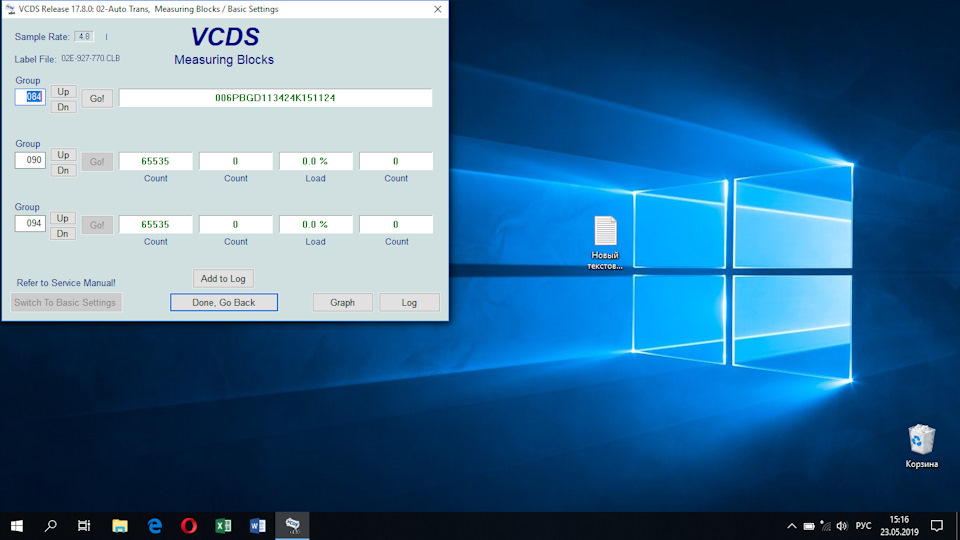This screenshot has width=960, height=540.
Task: Open Word from taskbar
Action: pyautogui.click(x=257, y=525)
